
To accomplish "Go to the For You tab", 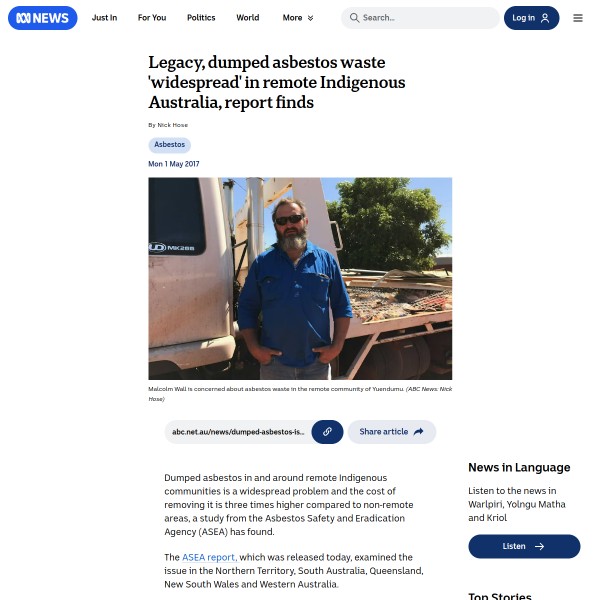I will click(x=152, y=18).
